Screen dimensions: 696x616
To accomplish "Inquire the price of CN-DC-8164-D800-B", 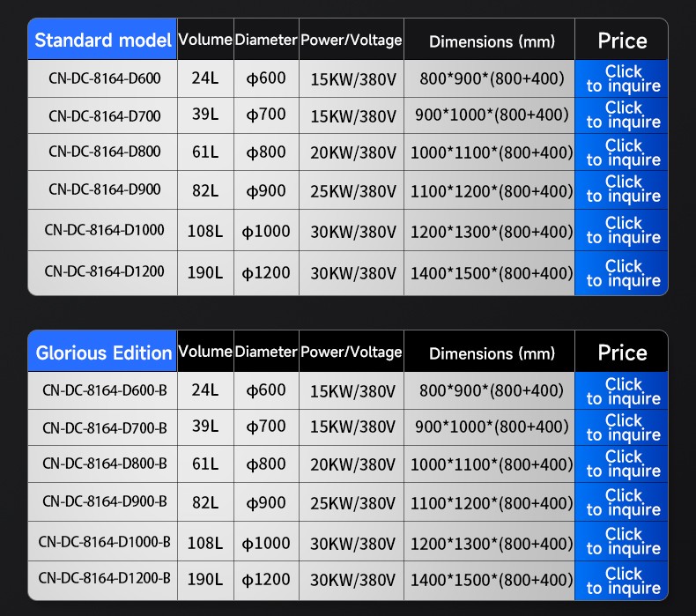I will pos(621,464).
